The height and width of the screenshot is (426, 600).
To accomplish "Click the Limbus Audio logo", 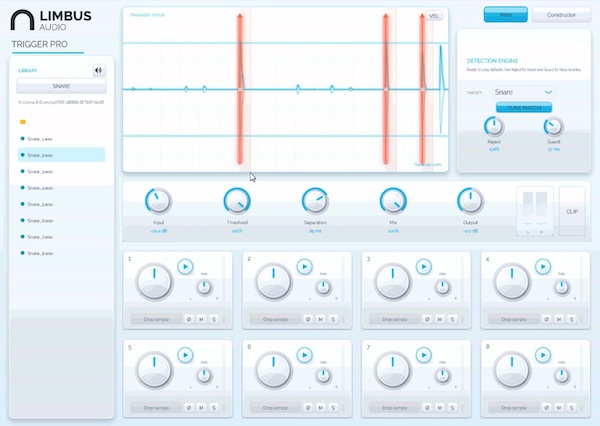I will click(x=51, y=20).
